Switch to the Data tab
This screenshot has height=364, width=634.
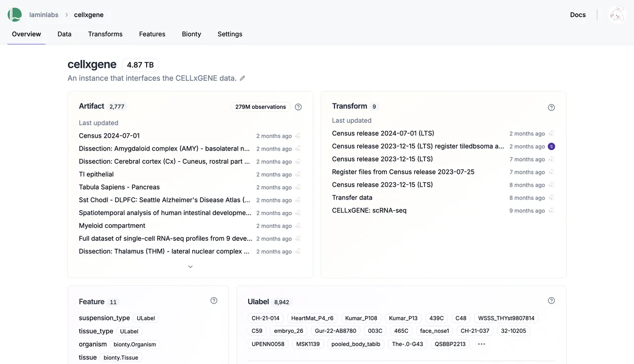pyautogui.click(x=64, y=34)
